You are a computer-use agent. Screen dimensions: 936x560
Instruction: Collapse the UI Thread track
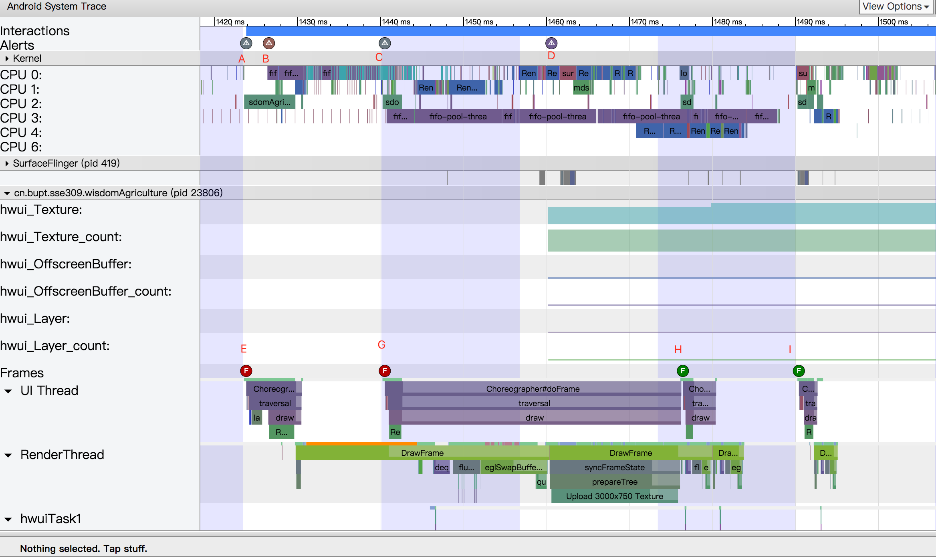(8, 391)
